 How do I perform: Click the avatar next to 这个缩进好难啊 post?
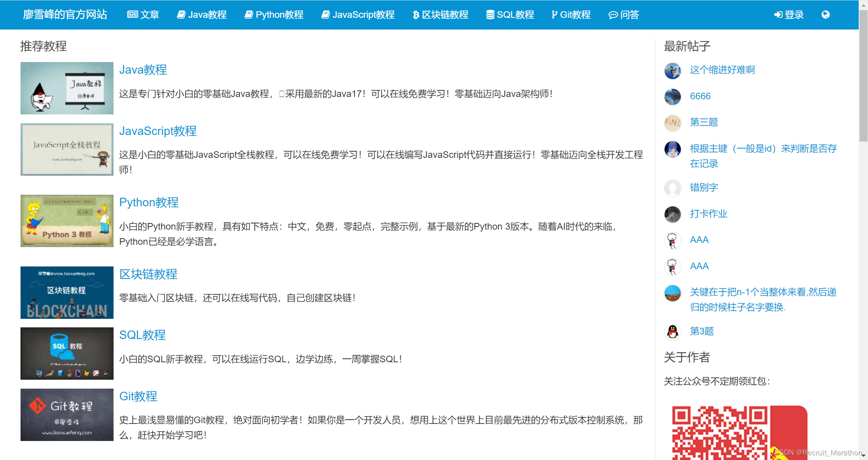(673, 71)
